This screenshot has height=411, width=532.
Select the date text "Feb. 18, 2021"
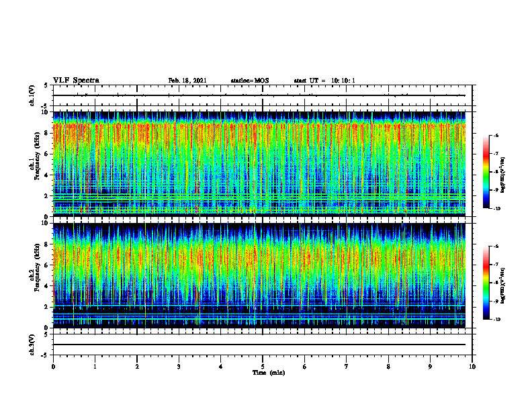coord(187,81)
